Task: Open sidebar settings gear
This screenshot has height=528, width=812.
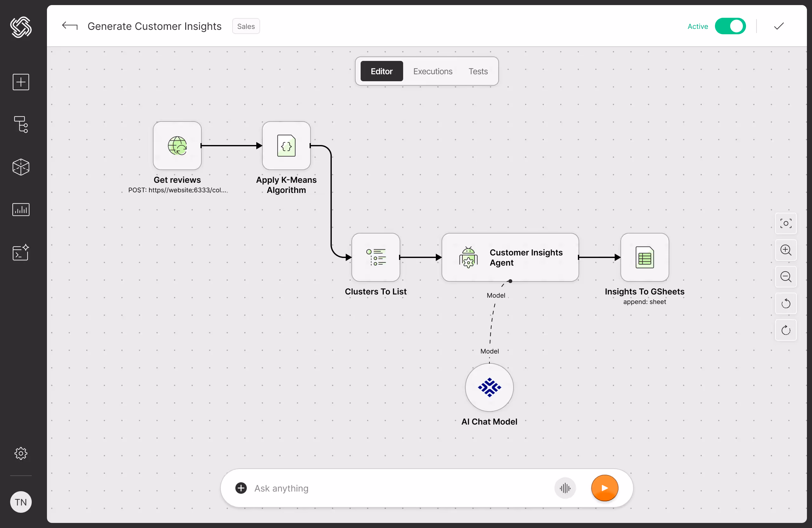Action: pos(21,453)
